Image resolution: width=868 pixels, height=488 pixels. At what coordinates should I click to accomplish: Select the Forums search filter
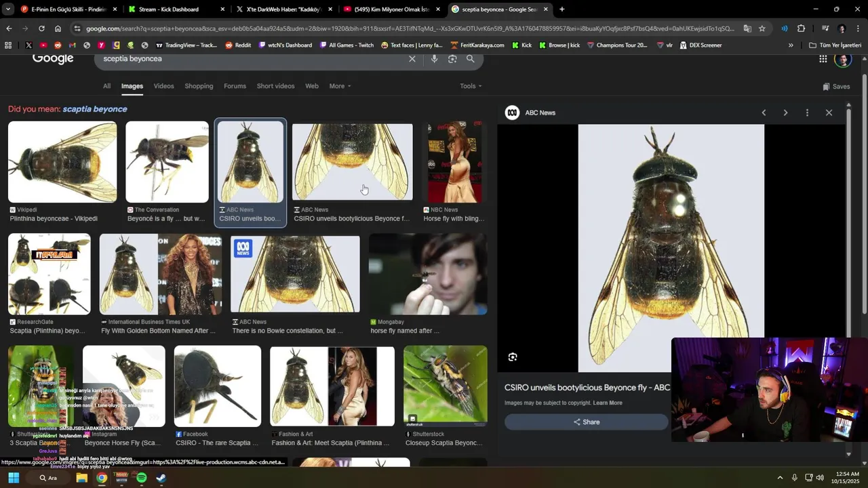click(235, 86)
